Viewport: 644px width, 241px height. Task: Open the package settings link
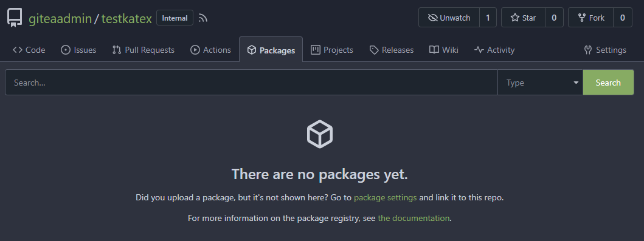(386, 197)
